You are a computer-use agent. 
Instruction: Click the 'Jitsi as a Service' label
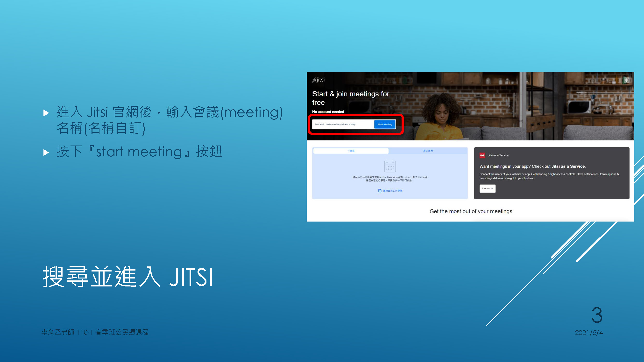click(x=498, y=155)
